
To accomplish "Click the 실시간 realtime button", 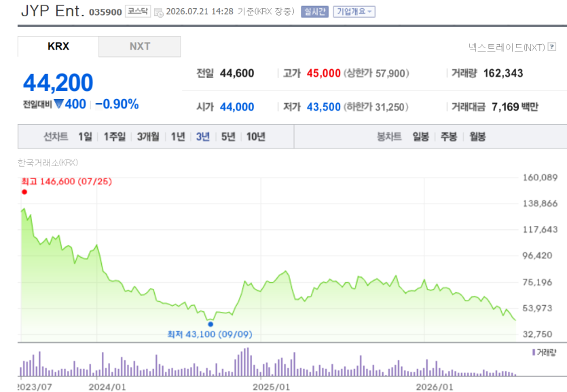I will (314, 12).
